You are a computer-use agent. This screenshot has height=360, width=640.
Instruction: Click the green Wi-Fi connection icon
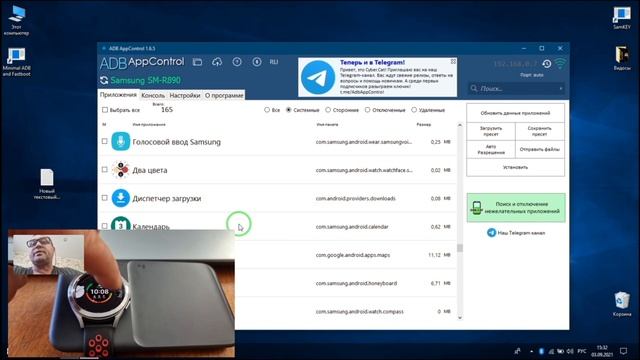tap(560, 64)
